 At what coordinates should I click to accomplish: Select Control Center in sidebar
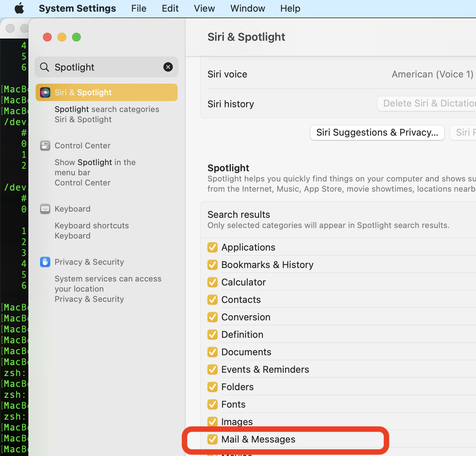click(x=83, y=145)
